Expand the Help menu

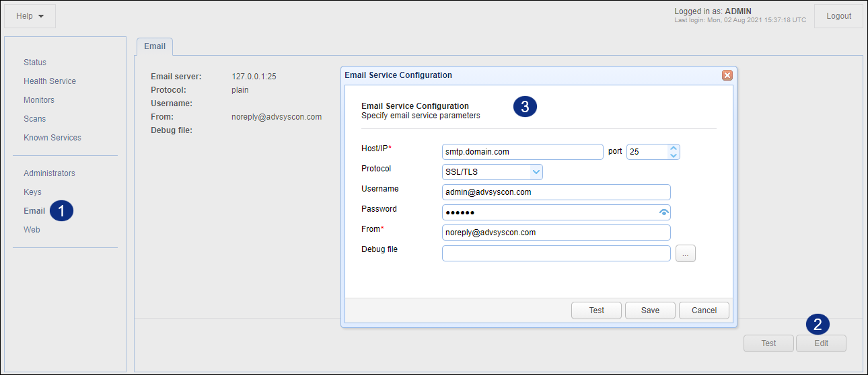[30, 16]
